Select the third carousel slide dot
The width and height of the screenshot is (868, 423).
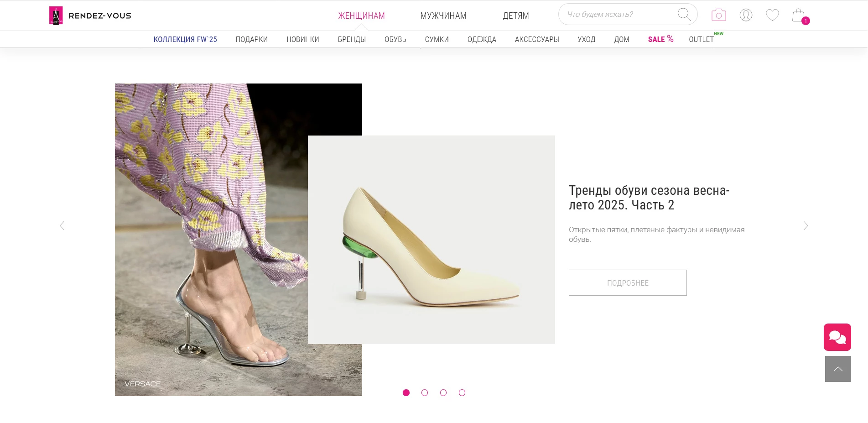pos(443,393)
